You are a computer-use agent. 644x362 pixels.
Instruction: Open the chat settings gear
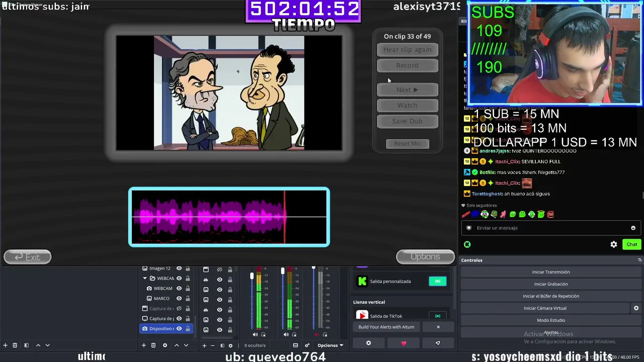614,244
